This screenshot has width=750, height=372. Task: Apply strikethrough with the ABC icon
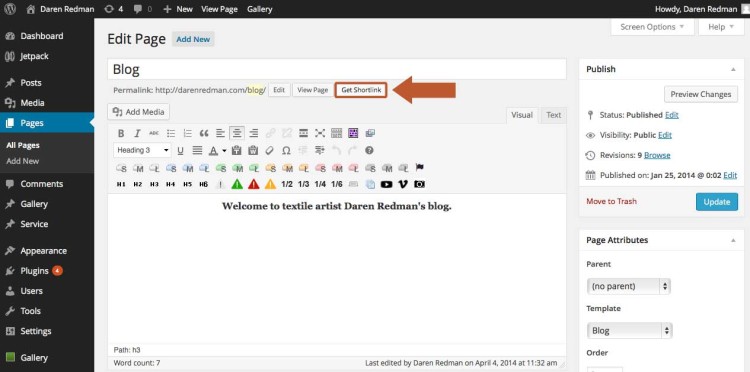[x=154, y=133]
